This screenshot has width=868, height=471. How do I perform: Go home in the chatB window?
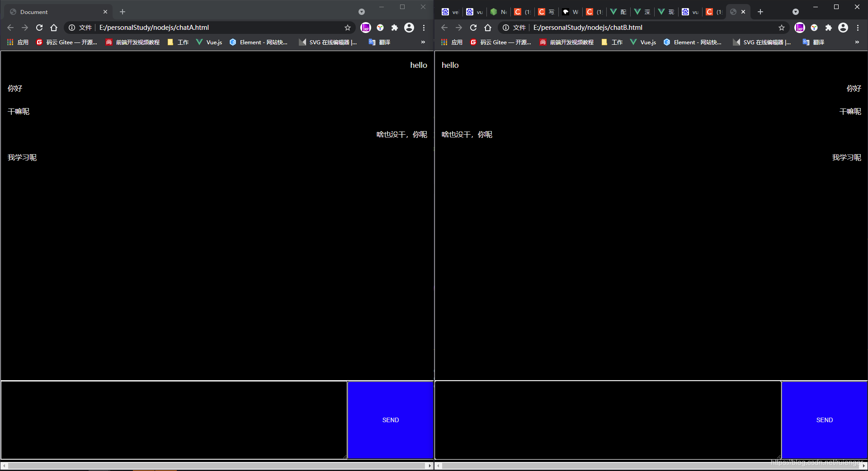click(x=488, y=28)
